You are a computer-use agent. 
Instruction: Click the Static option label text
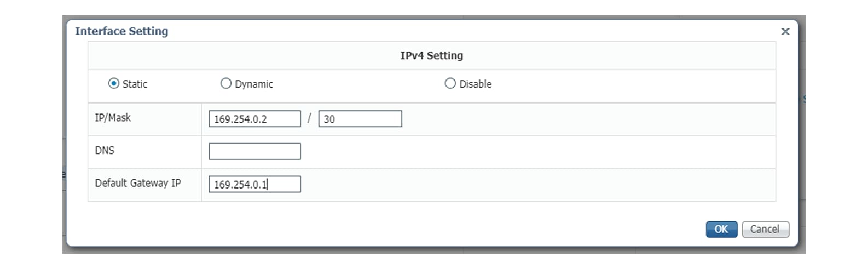click(135, 84)
